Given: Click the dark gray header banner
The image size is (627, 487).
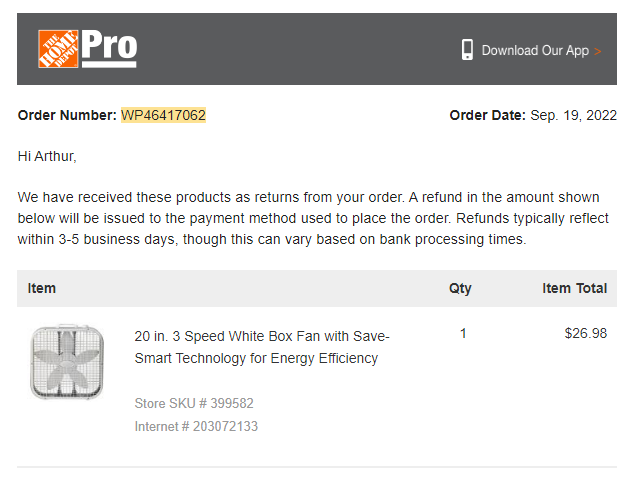Looking at the screenshot, I should (317, 49).
